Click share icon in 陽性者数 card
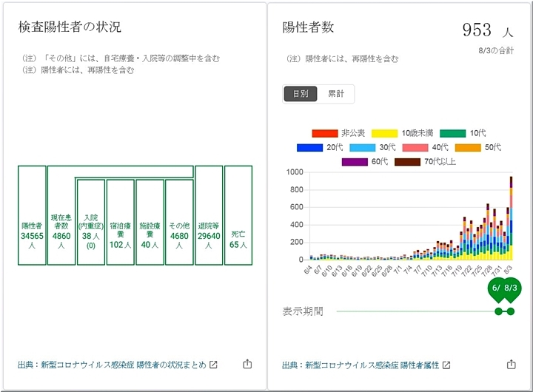 tap(511, 365)
